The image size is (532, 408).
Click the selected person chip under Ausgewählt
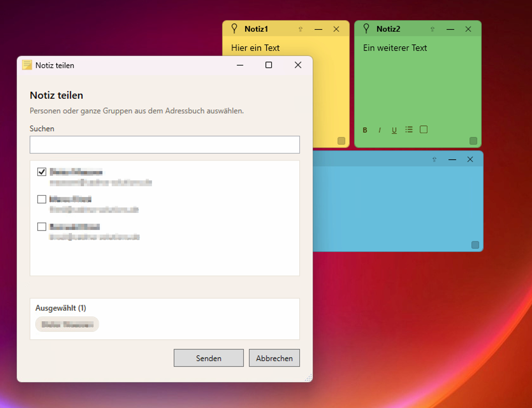[x=67, y=324]
